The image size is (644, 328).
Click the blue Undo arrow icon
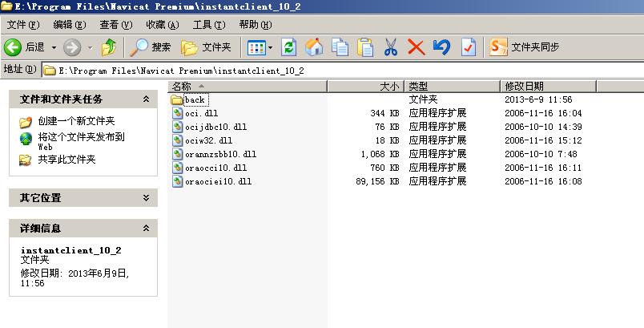pos(441,47)
